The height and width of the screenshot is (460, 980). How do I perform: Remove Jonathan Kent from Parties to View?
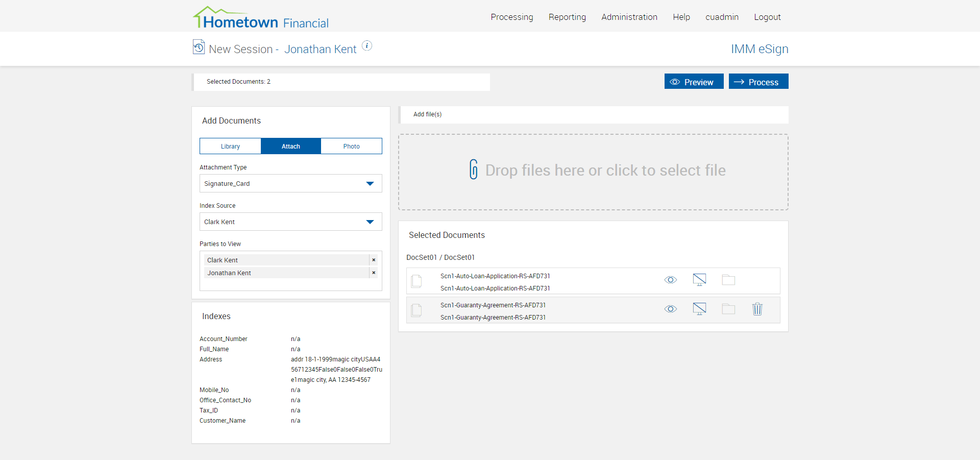click(374, 273)
